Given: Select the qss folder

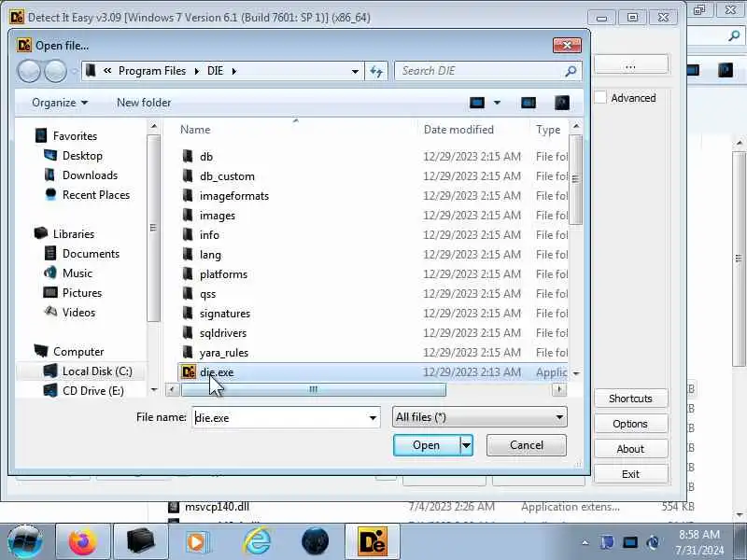Looking at the screenshot, I should [207, 294].
